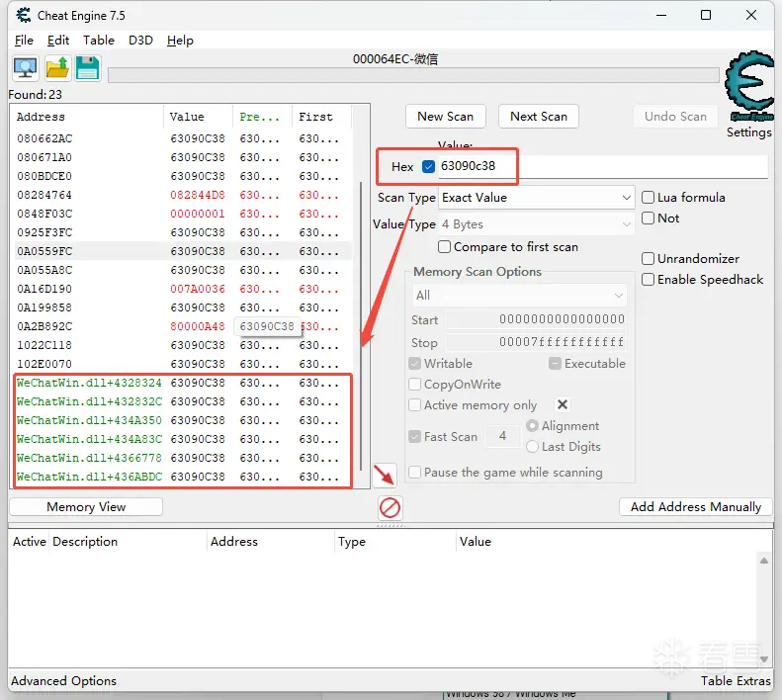Open the Help menu

coord(180,41)
